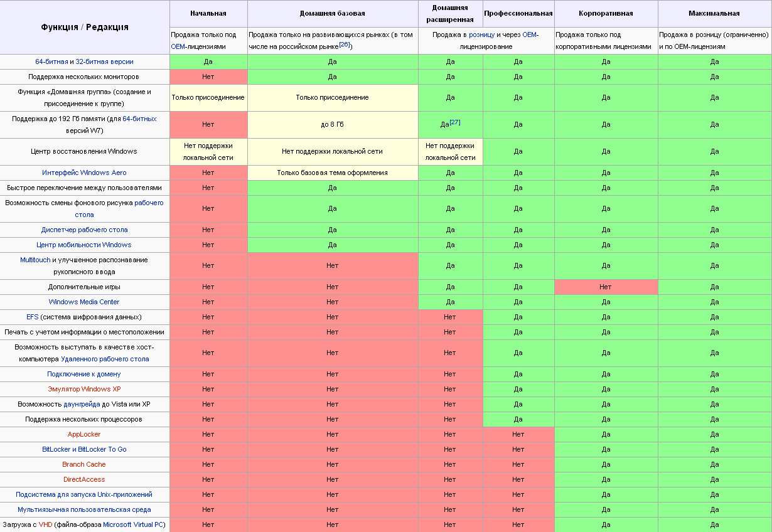772x532 pixels.
Task: Click footnote [27] beside Да
Action: tap(455, 122)
